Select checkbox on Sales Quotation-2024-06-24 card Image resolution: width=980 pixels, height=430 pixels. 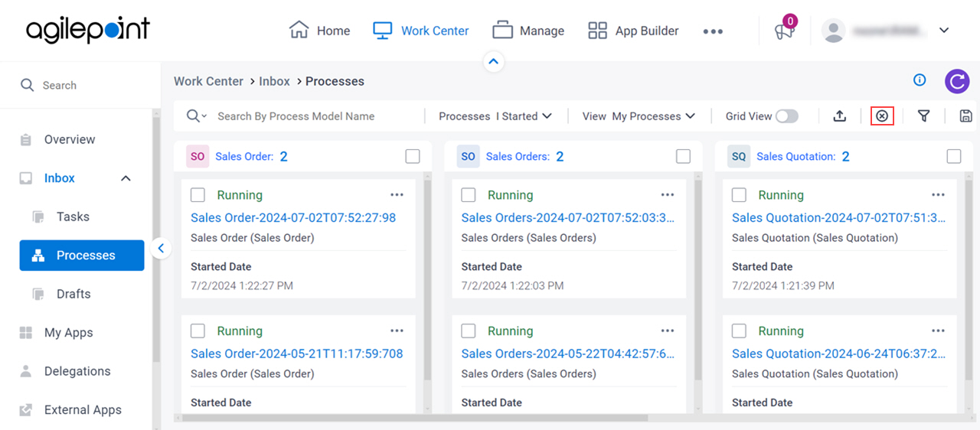point(739,331)
